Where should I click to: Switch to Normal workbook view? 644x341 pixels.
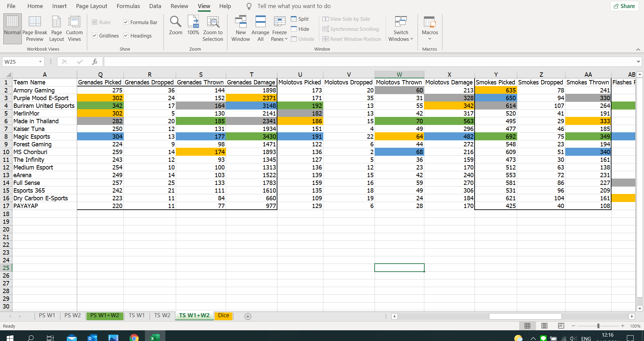12,29
